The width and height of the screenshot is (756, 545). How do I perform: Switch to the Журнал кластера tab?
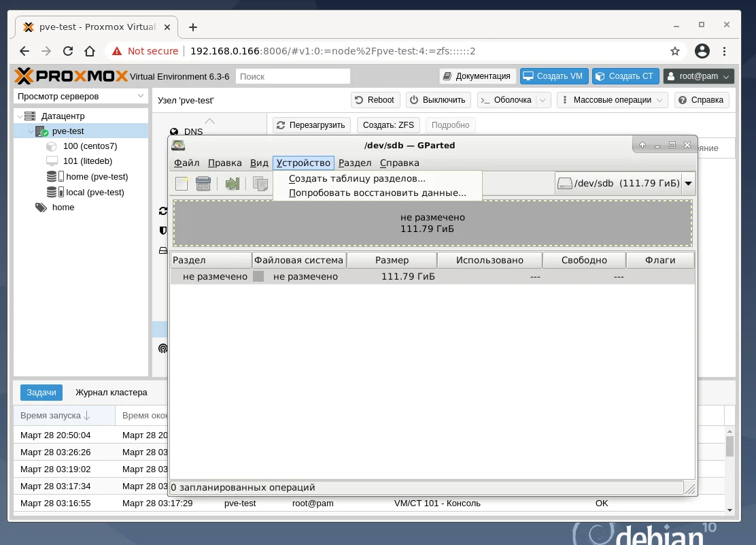click(111, 393)
